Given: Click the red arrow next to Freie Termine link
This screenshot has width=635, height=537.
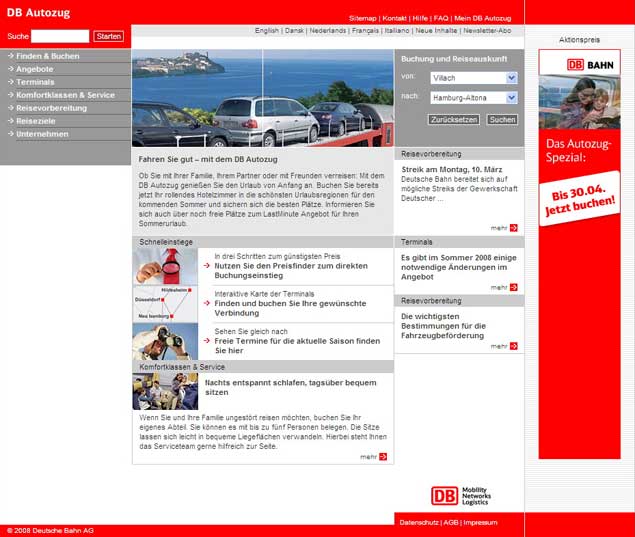Looking at the screenshot, I should point(207,341).
